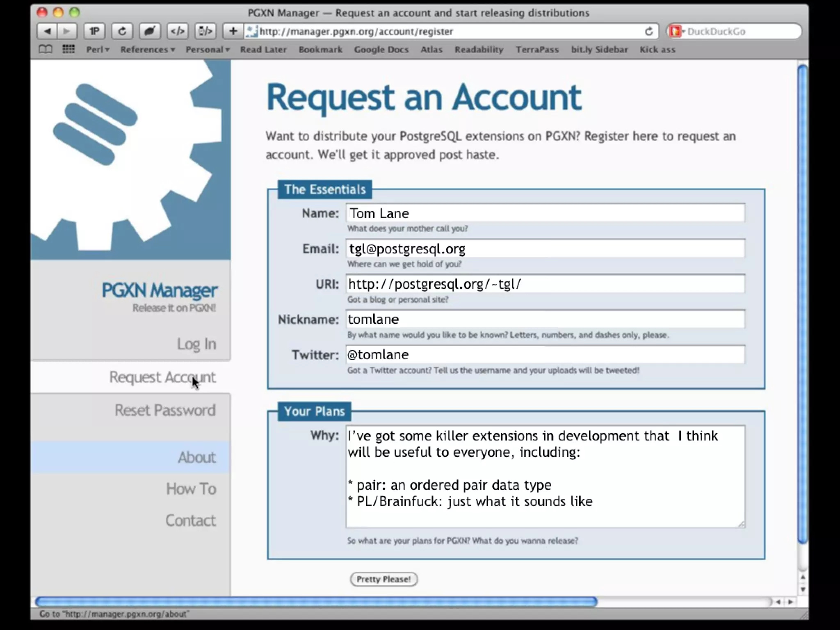Click the site favicon in address bar
The image size is (840, 630).
251,32
